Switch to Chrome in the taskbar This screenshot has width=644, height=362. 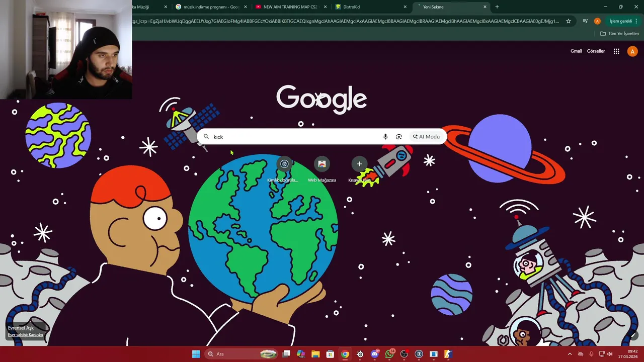345,354
